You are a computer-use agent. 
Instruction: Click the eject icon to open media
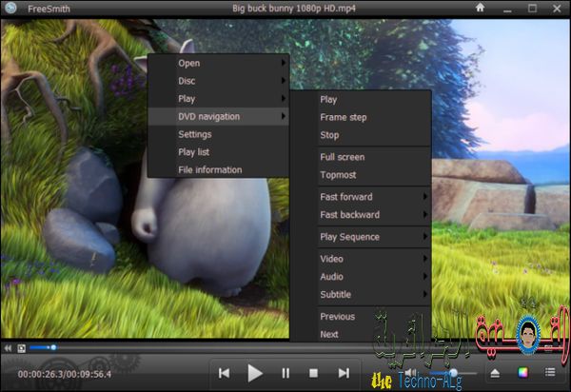[496, 372]
